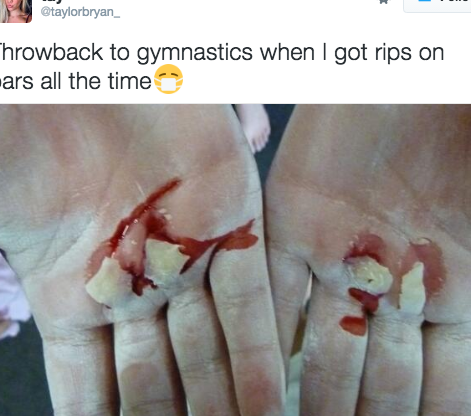The width and height of the screenshot is (471, 416).
Task: Click the partially visible Follow button
Action: (x=437, y=6)
